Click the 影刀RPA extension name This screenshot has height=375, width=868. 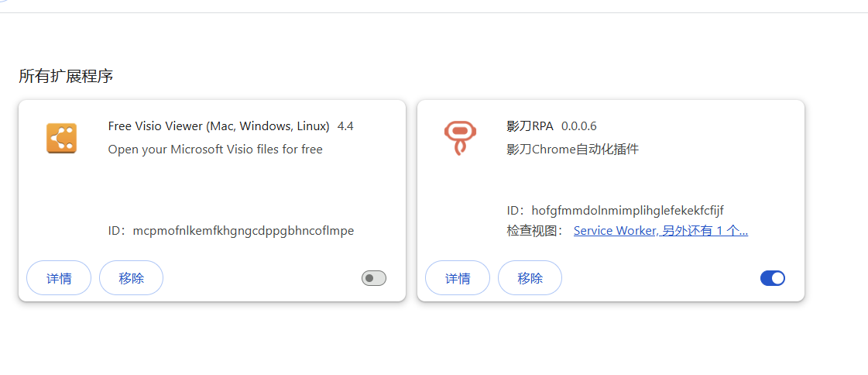coord(530,126)
